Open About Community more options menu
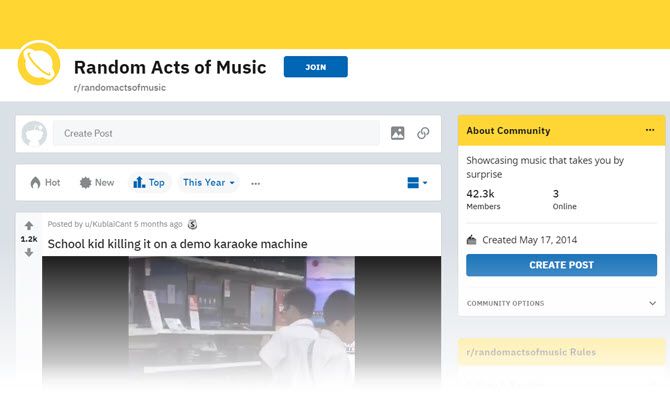The image size is (670, 397). click(x=650, y=130)
